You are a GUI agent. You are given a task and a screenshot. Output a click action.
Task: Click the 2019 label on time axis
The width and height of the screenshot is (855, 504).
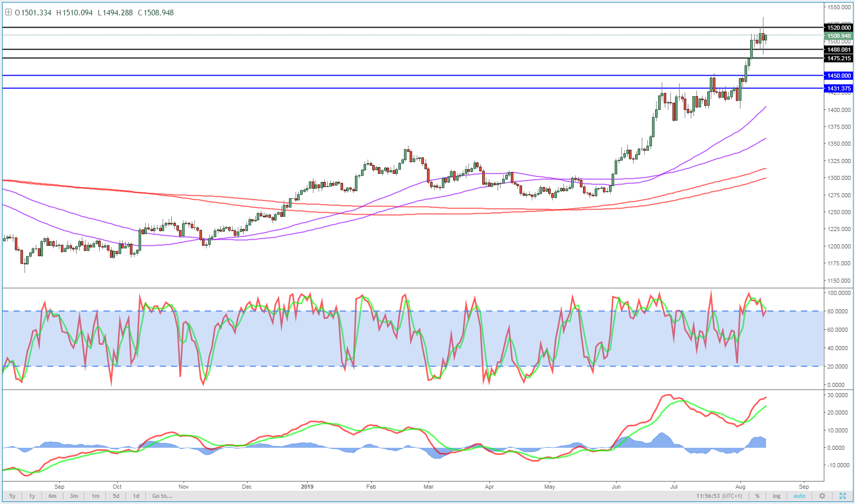(307, 487)
